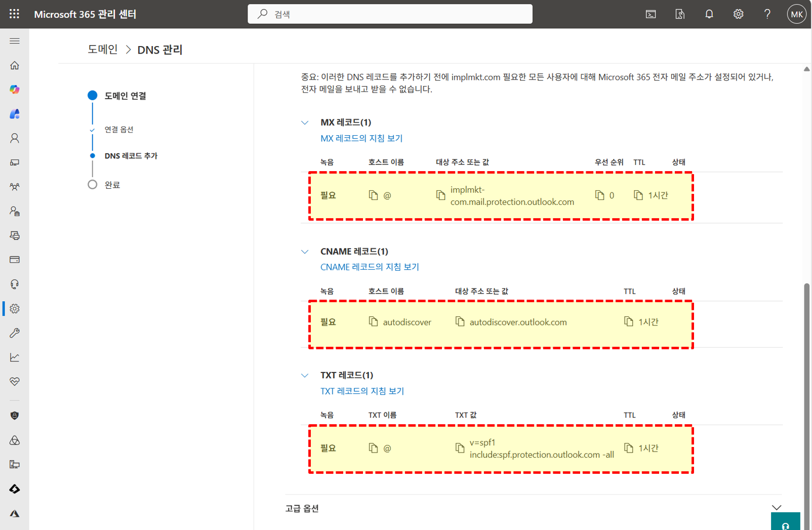Copy the MX record priority value 0
Image resolution: width=812 pixels, height=530 pixels.
(x=600, y=195)
